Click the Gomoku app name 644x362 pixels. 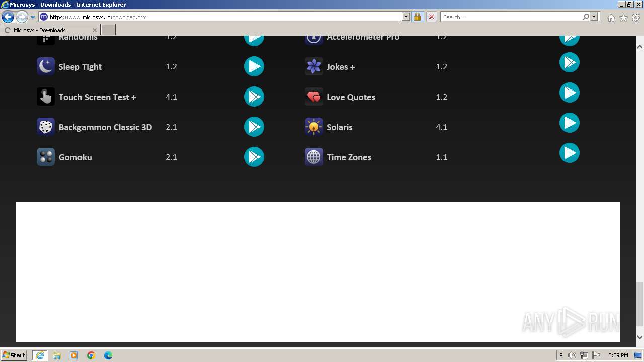[75, 157]
